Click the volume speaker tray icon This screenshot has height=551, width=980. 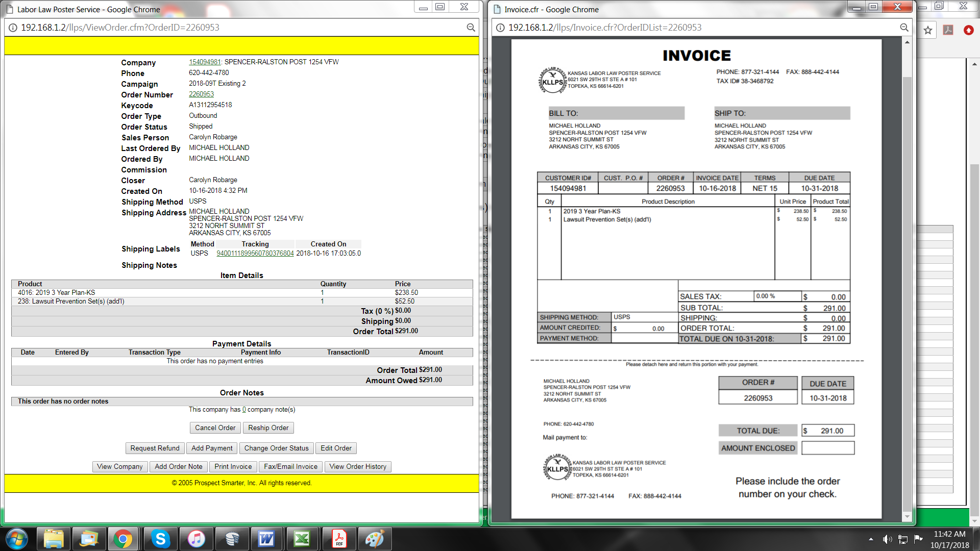pyautogui.click(x=887, y=539)
